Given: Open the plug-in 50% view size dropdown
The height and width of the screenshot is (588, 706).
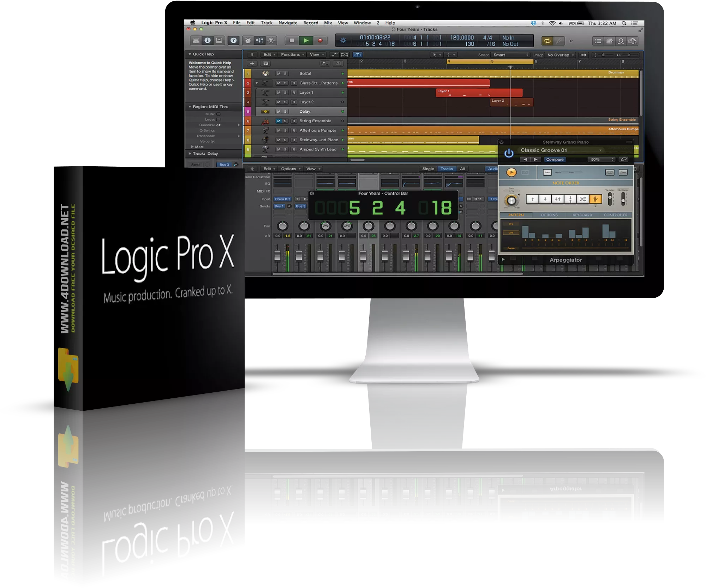Looking at the screenshot, I should point(601,160).
